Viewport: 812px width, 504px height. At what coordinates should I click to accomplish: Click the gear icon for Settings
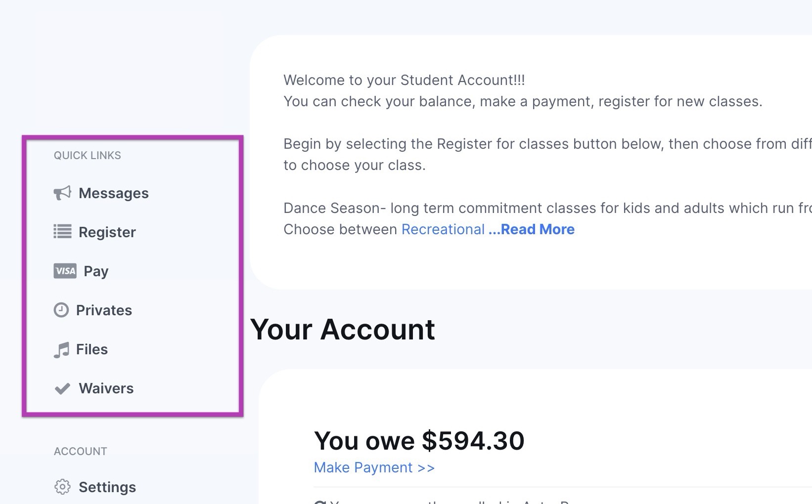[62, 487]
